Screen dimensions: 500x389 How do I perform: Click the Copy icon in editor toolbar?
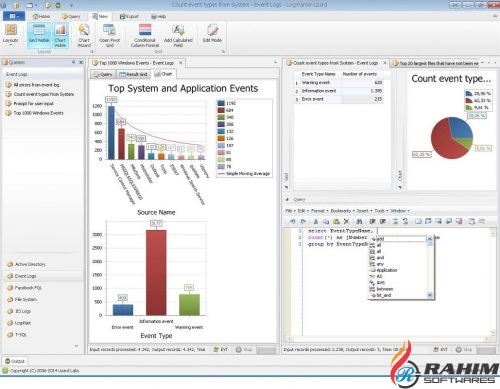coord(326,221)
